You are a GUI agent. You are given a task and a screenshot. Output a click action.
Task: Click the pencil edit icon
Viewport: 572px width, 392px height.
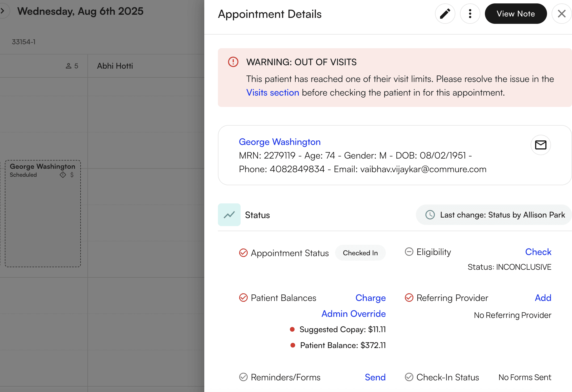pos(445,14)
